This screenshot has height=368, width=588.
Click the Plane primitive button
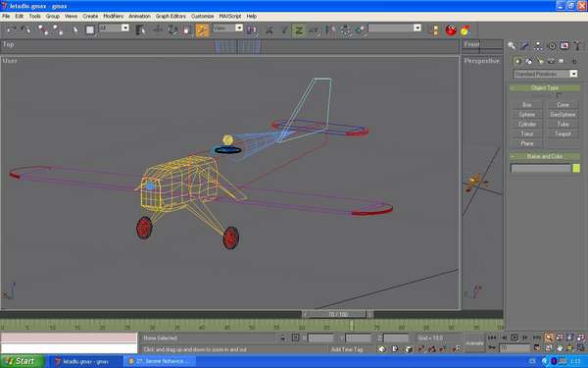pos(527,144)
